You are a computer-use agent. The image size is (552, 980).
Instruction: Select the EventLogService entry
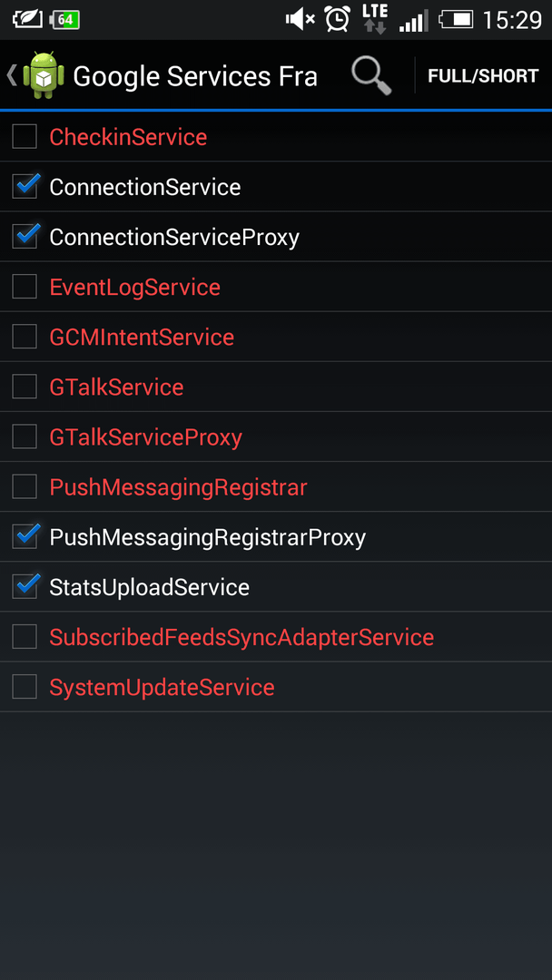coord(276,287)
